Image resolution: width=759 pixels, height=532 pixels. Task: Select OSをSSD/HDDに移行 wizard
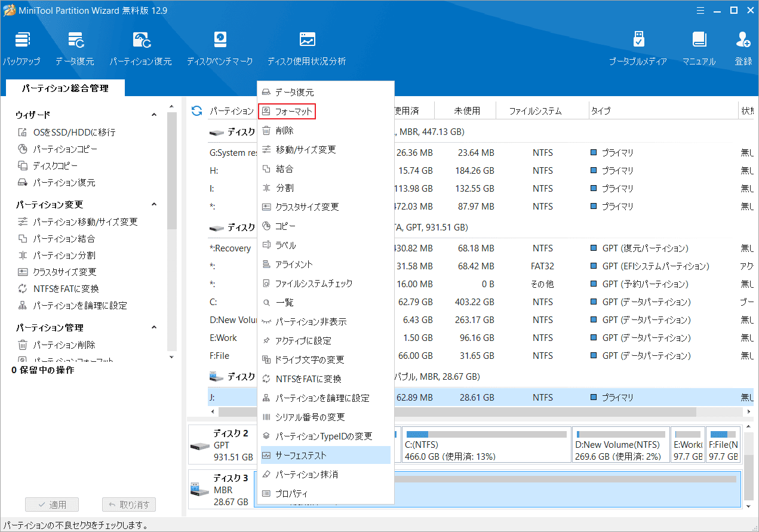click(66, 132)
